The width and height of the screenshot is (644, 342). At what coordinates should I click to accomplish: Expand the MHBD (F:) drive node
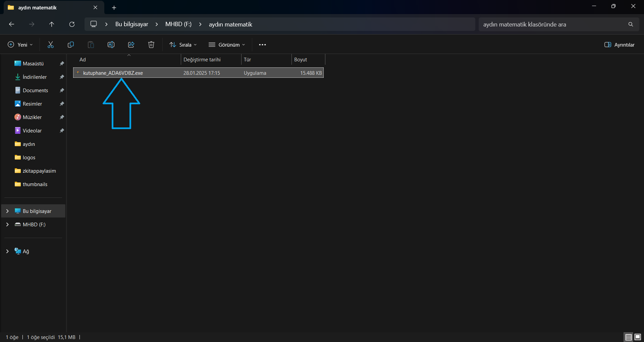coord(7,224)
